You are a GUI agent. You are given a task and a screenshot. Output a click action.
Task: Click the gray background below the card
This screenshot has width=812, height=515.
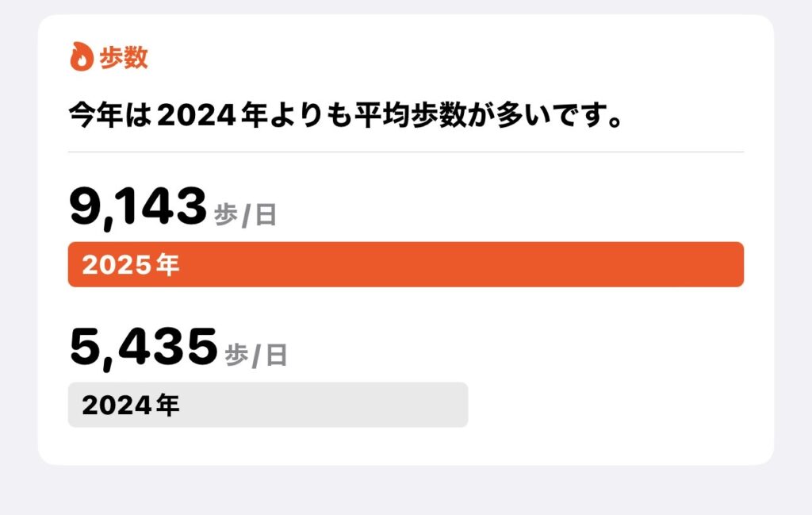[406, 490]
